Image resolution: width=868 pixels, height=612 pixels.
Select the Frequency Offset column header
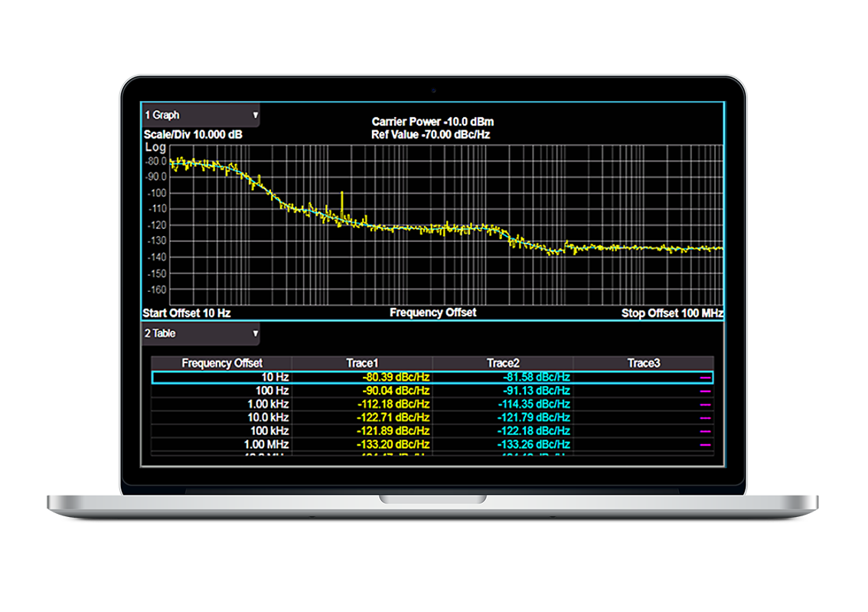pos(222,363)
